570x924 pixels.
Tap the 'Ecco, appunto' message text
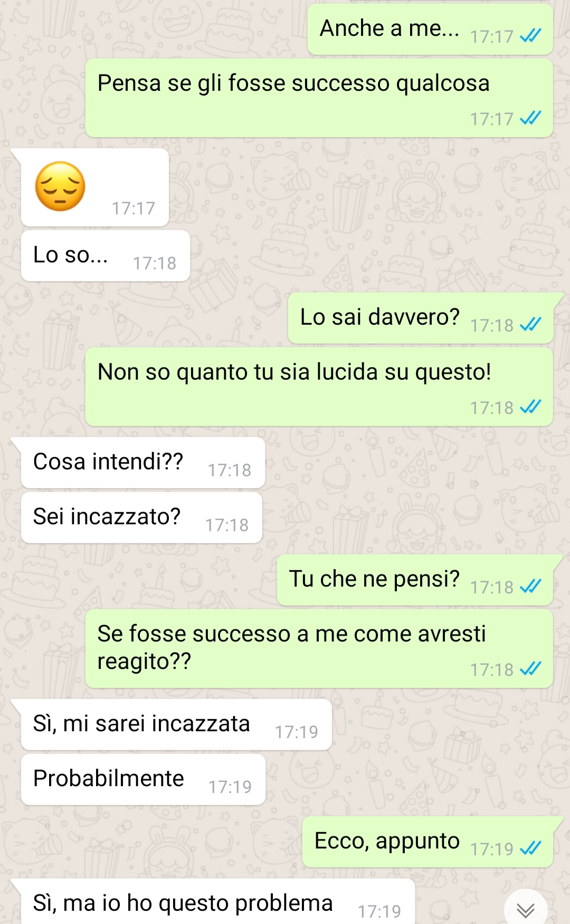[x=387, y=841]
